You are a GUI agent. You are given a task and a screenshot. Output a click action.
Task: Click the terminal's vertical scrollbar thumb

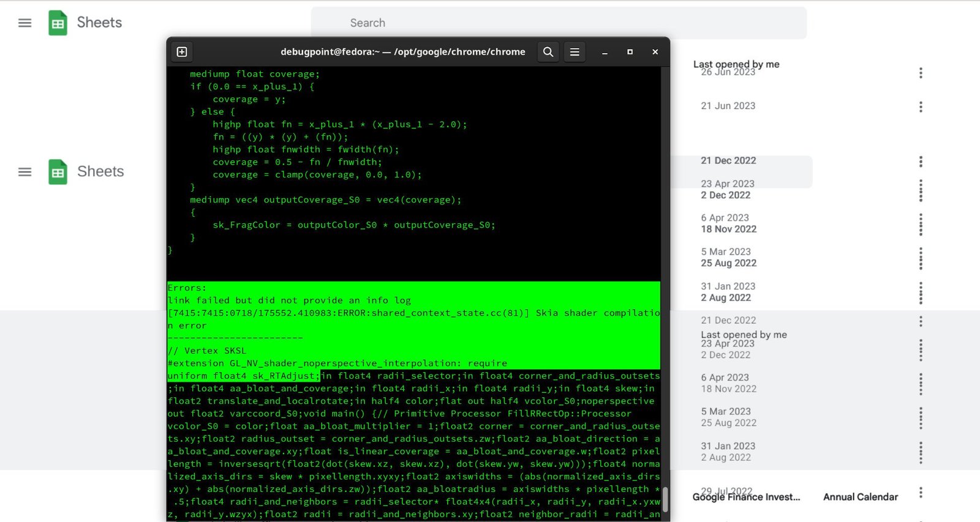click(x=665, y=499)
